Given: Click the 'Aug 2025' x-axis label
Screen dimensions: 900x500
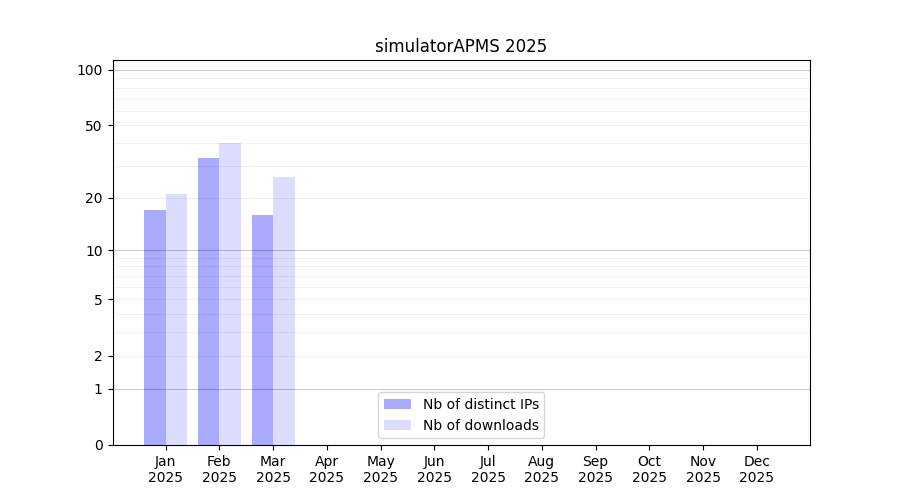Looking at the screenshot, I should [x=542, y=469].
